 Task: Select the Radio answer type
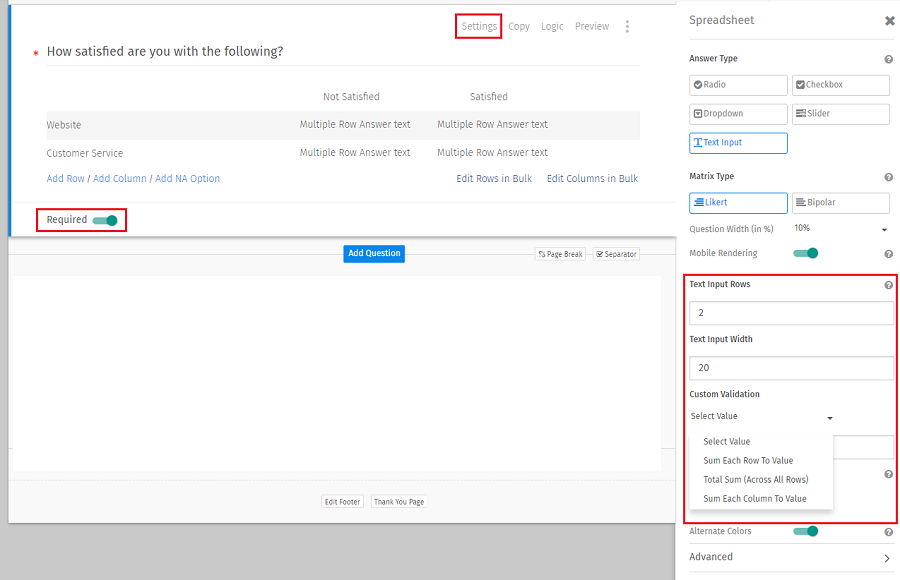tap(738, 85)
